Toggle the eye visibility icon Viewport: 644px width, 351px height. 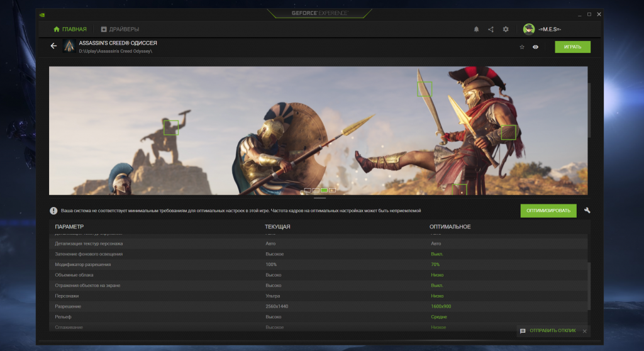pyautogui.click(x=535, y=47)
